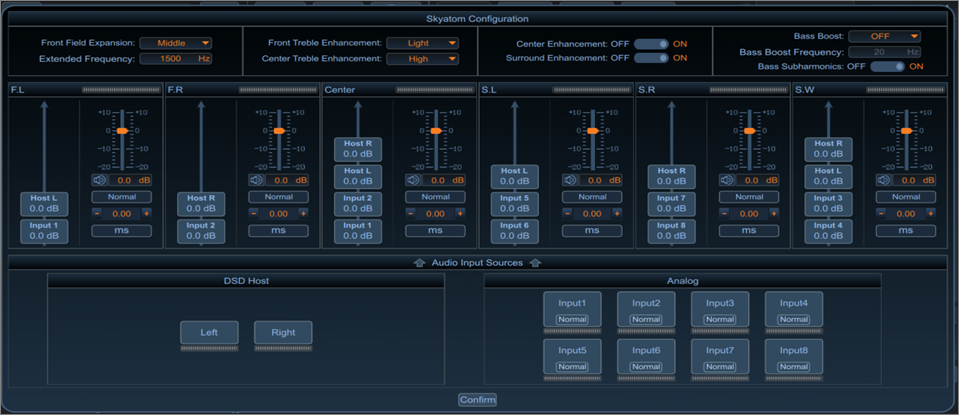Open Bass Boost dropdown

tap(884, 36)
